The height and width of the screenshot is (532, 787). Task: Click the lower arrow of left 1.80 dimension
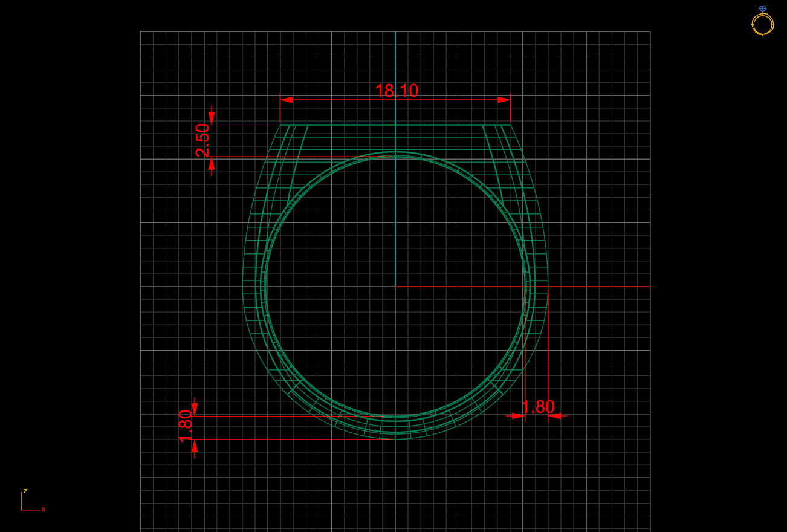point(195,446)
